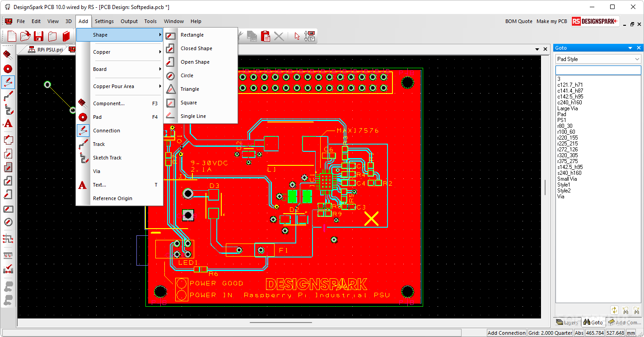644x337 pixels.
Task: Choose Square from the Shape submenu
Action: (x=201, y=103)
